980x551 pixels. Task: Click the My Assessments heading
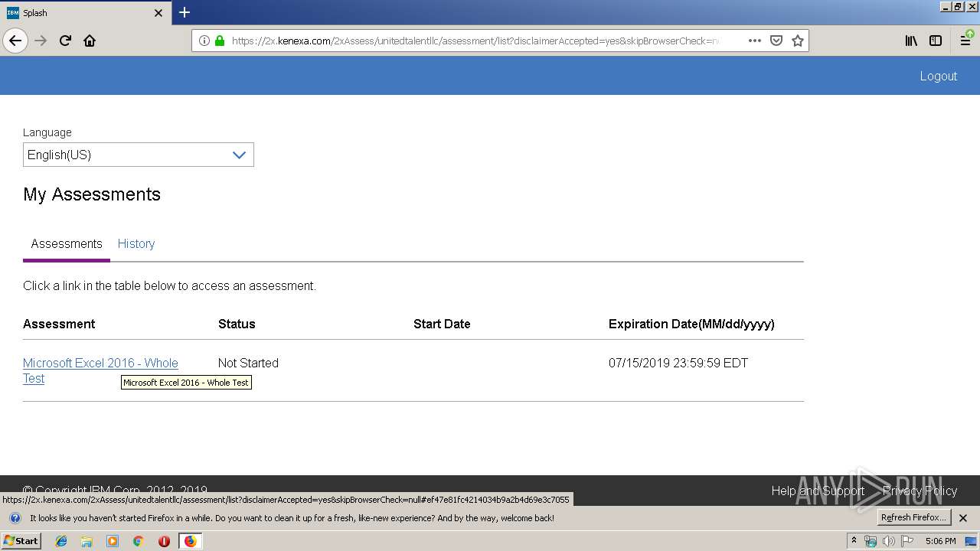(x=92, y=194)
